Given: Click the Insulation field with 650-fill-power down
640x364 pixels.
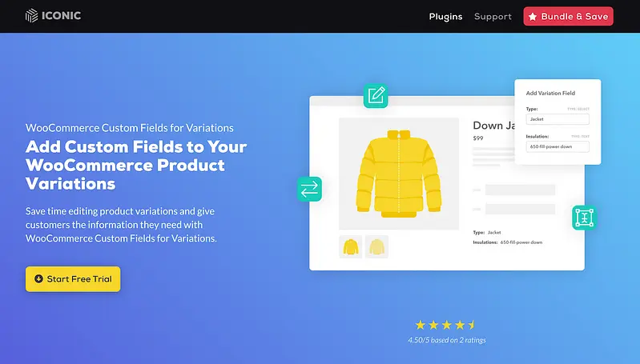Looking at the screenshot, I should 557,146.
